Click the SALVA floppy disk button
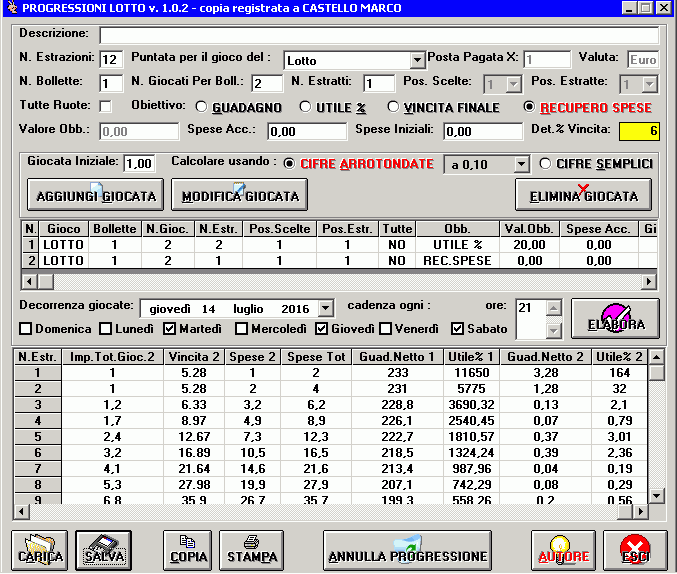The height and width of the screenshot is (574, 677). (104, 550)
